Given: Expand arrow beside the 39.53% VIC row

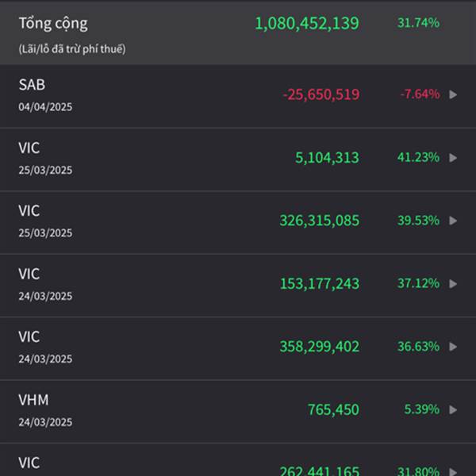Looking at the screenshot, I should tap(453, 221).
